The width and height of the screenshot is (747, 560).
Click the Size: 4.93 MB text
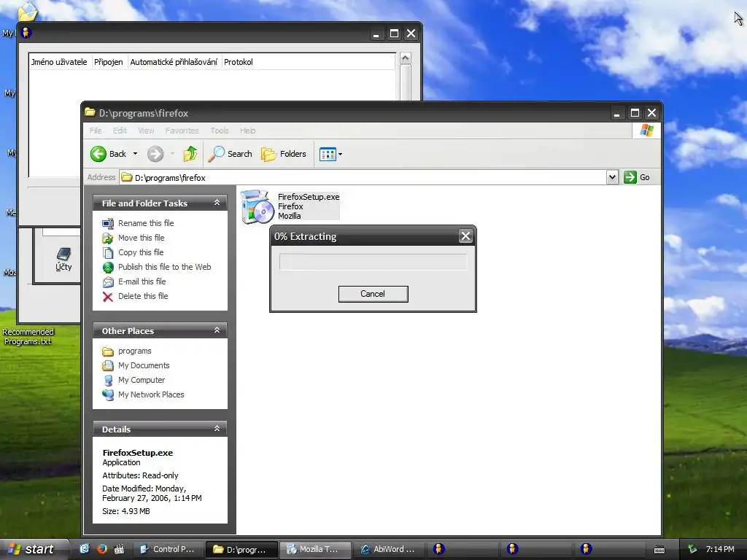pos(125,511)
